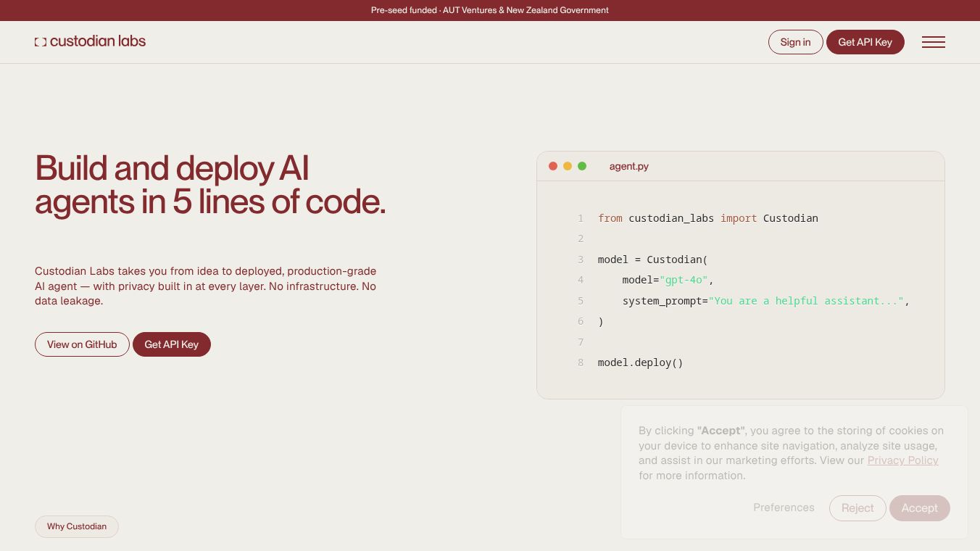This screenshot has width=980, height=551.
Task: Click line number 8 in code editor
Action: 581,362
